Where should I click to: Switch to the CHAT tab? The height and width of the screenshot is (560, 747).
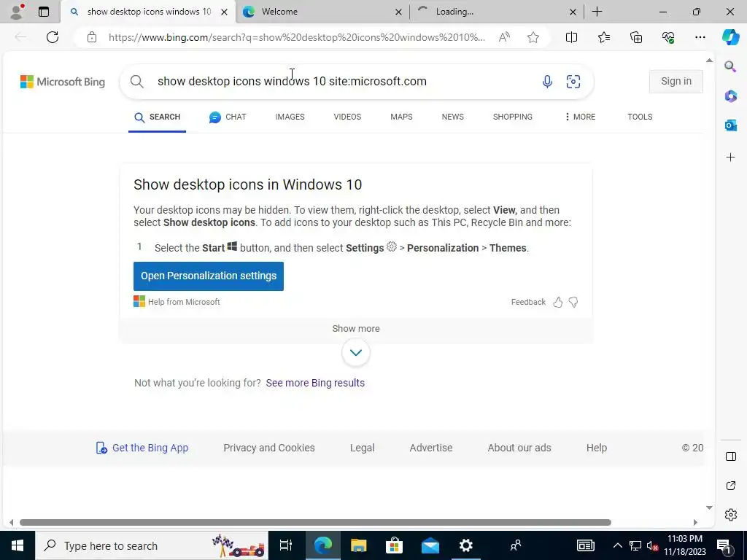point(228,117)
